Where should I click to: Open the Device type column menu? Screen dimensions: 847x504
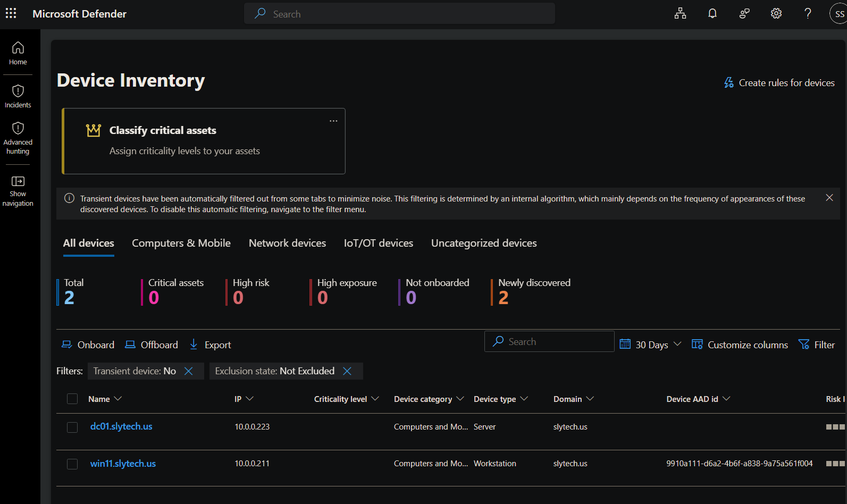pos(524,399)
